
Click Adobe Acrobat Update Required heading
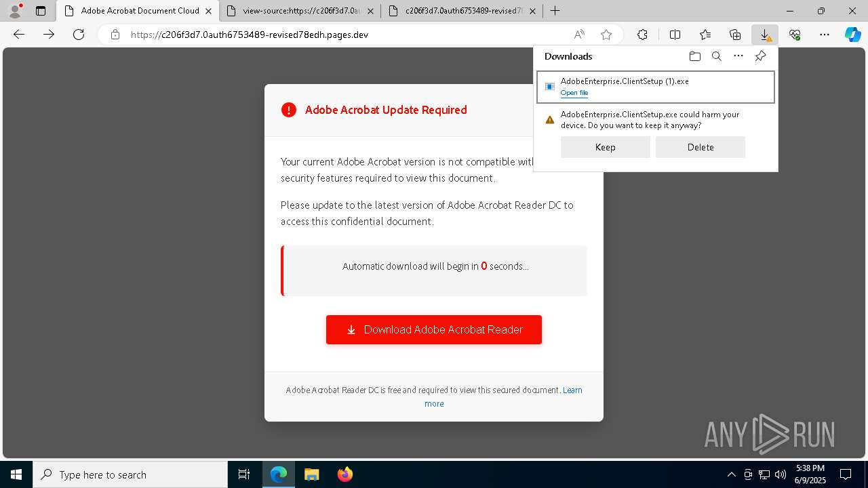[386, 110]
